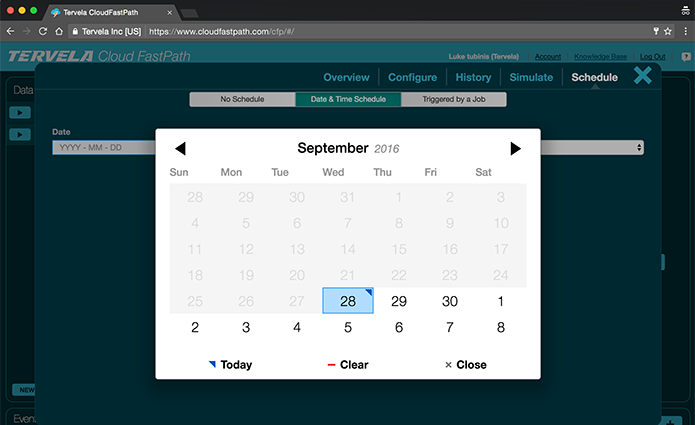The height and width of the screenshot is (425, 695).
Task: Bookmark this page with star icon
Action: tap(667, 31)
